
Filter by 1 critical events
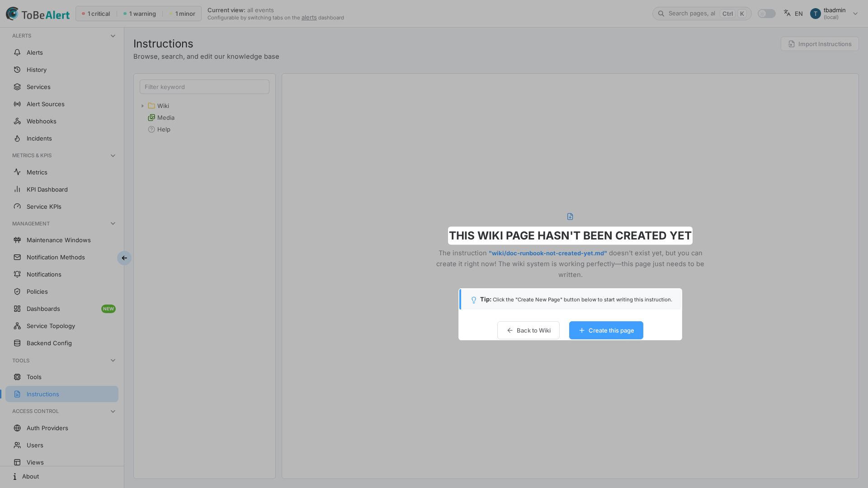point(96,14)
